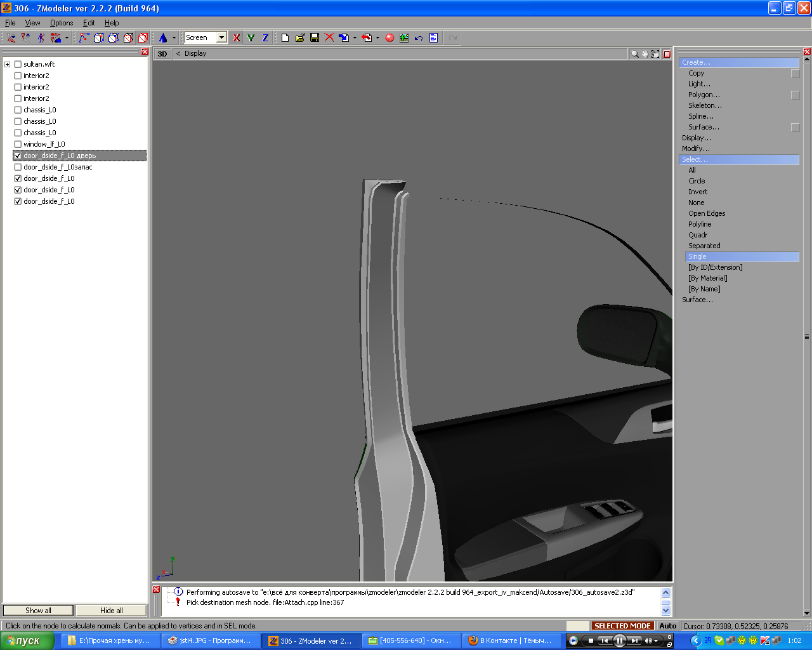Toggle the red objects level cube icon
This screenshot has width=812, height=650.
143,38
